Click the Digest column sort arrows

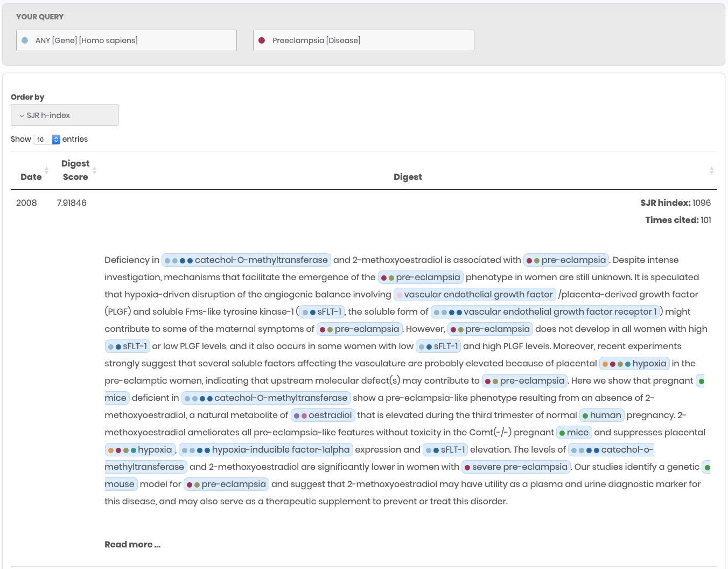[x=711, y=170]
